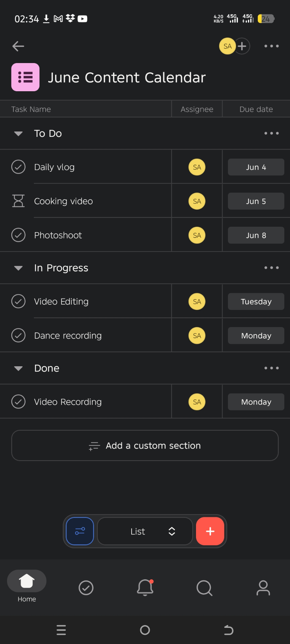
Task: Open the In Progress section options menu
Action: (271, 268)
